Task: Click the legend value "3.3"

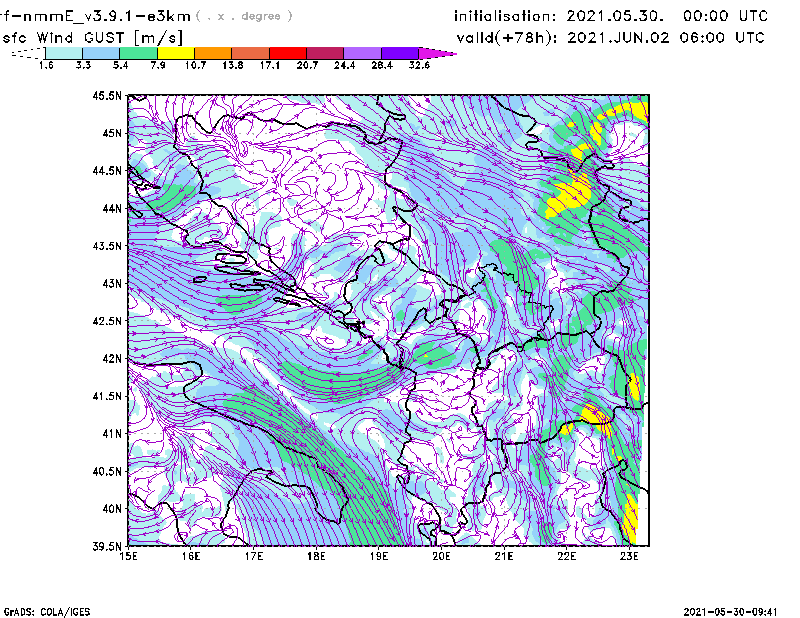Action: coord(83,65)
